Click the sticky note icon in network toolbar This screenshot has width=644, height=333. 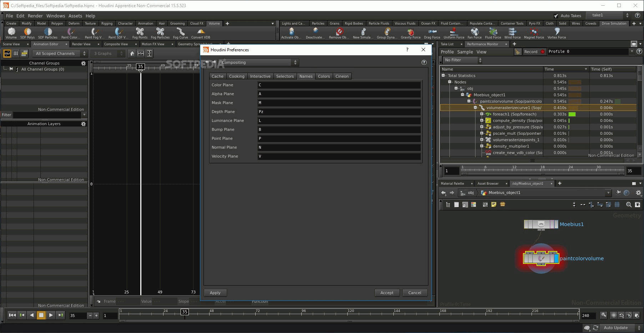coord(494,205)
